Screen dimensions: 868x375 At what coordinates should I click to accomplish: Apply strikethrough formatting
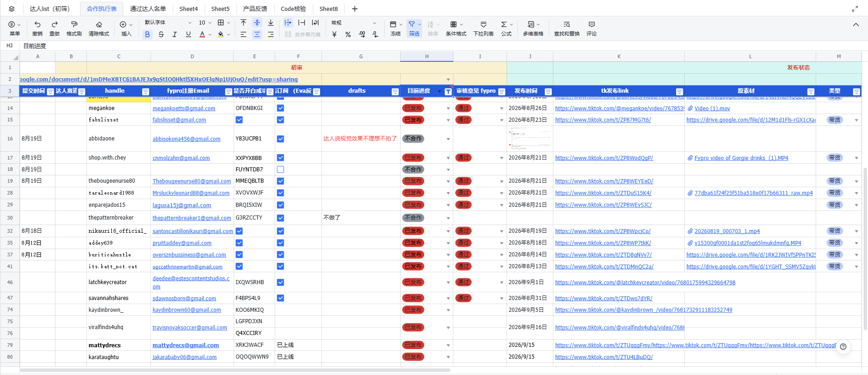coord(161,34)
